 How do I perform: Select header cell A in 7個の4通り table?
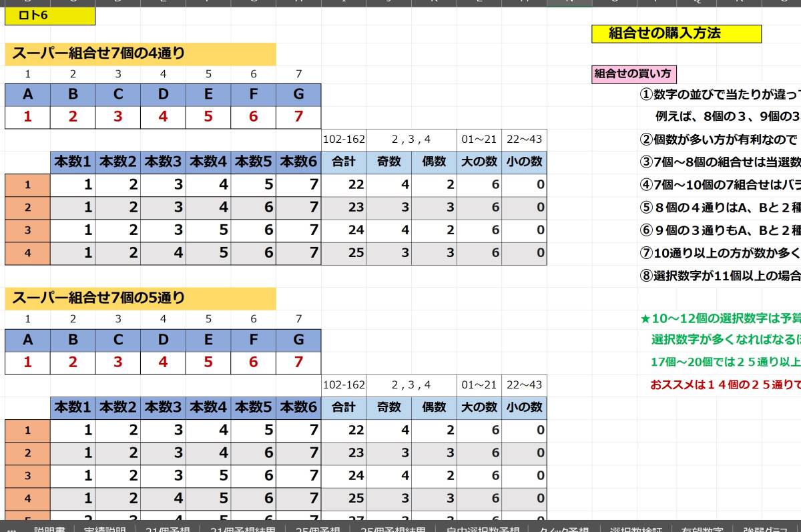pyautogui.click(x=27, y=95)
